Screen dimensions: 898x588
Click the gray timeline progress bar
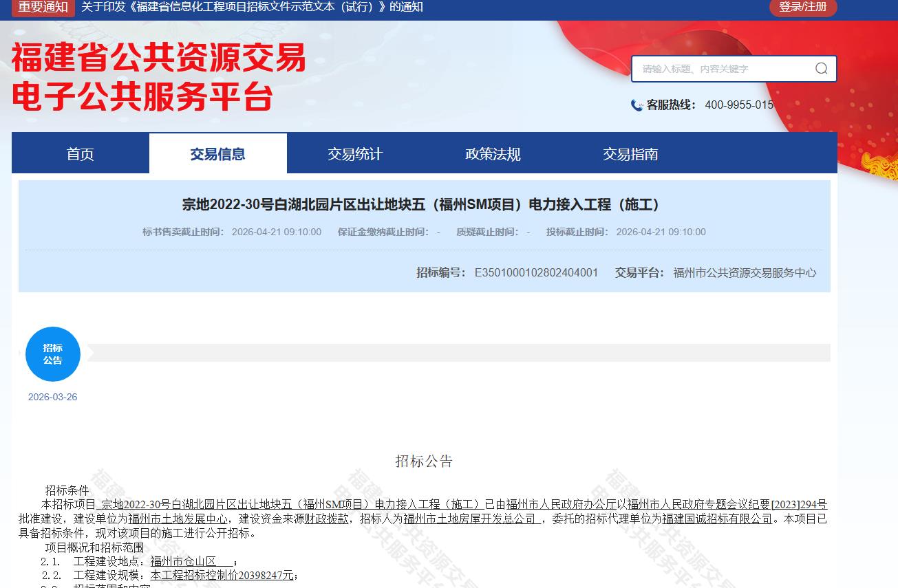point(458,353)
